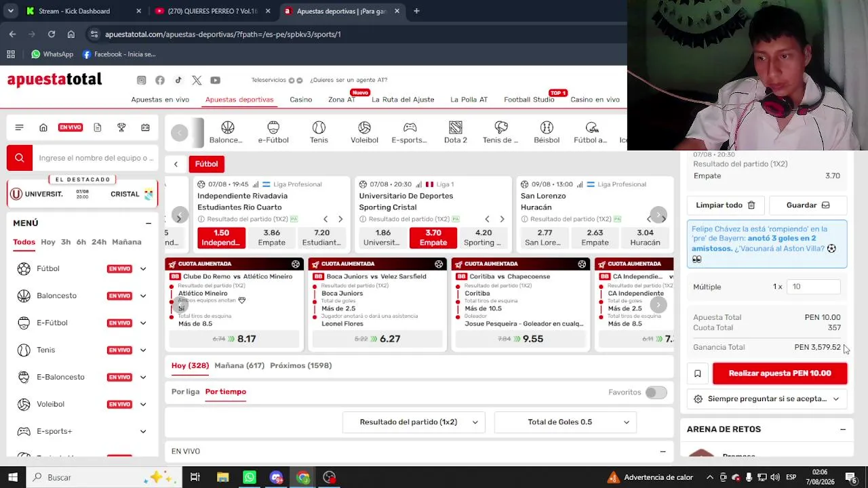Select the 8.17 boosted odds for Remo vs Mineiro
This screenshot has height=488, width=868.
coord(235,339)
